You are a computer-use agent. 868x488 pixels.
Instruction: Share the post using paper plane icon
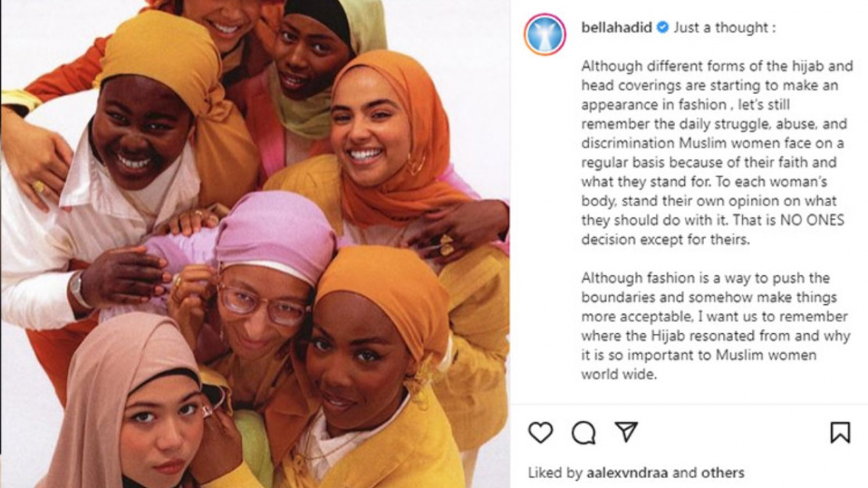tap(626, 432)
